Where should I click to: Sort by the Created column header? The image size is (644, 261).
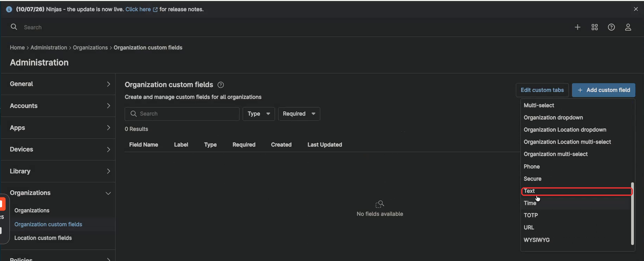point(281,145)
